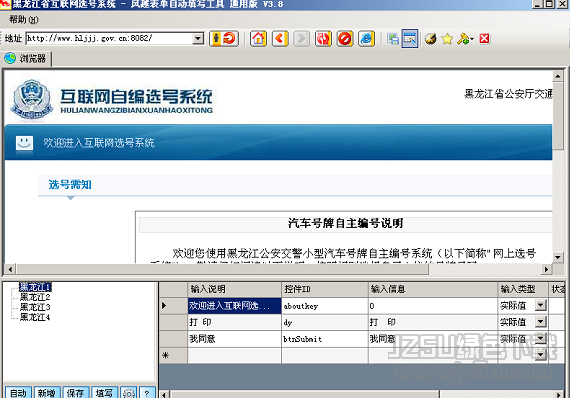This screenshot has height=398, width=570.
Task: Open the address URL dropdown arrow
Action: (x=198, y=38)
